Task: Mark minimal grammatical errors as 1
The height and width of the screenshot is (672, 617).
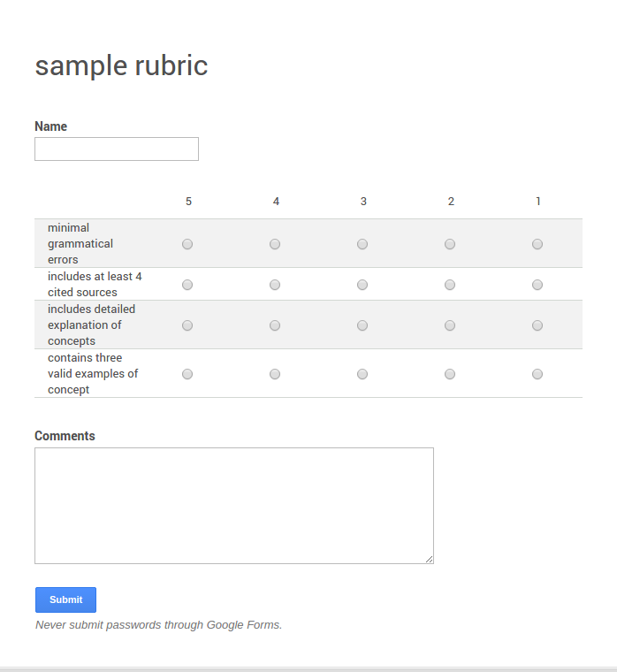Action: (x=537, y=244)
